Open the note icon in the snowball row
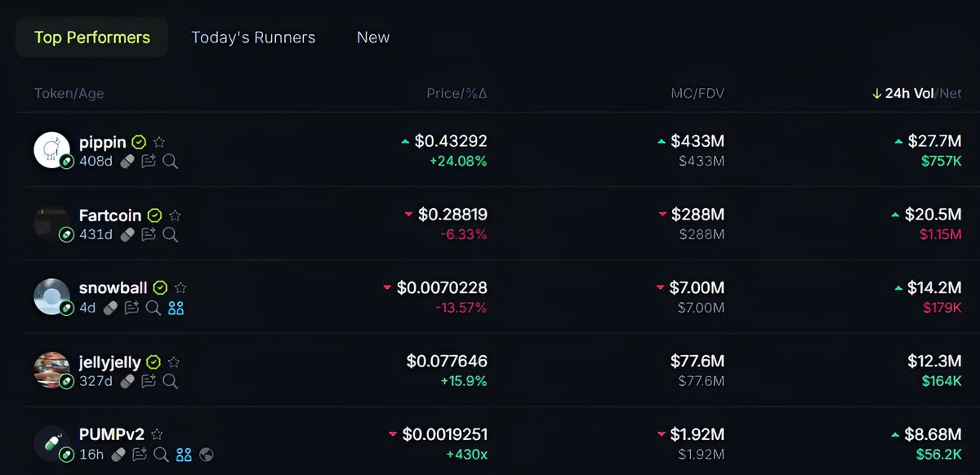Screen dimensions: 980x475 [131, 309]
